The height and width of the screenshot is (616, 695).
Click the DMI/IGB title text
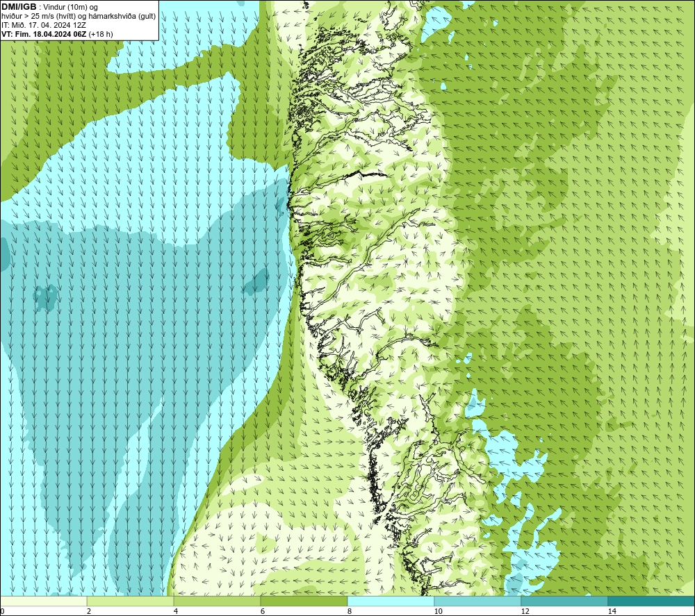pos(19,7)
